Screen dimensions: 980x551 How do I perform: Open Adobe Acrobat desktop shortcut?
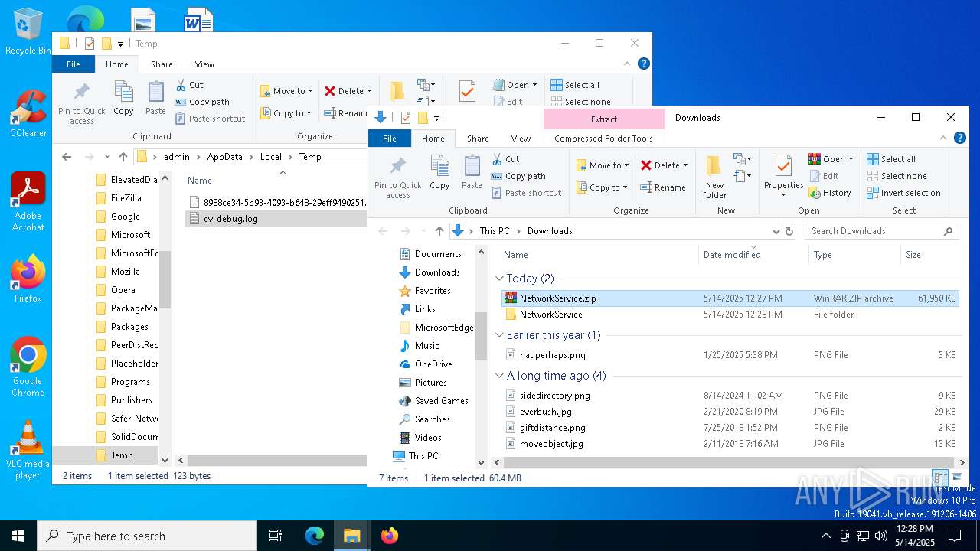[x=28, y=201]
